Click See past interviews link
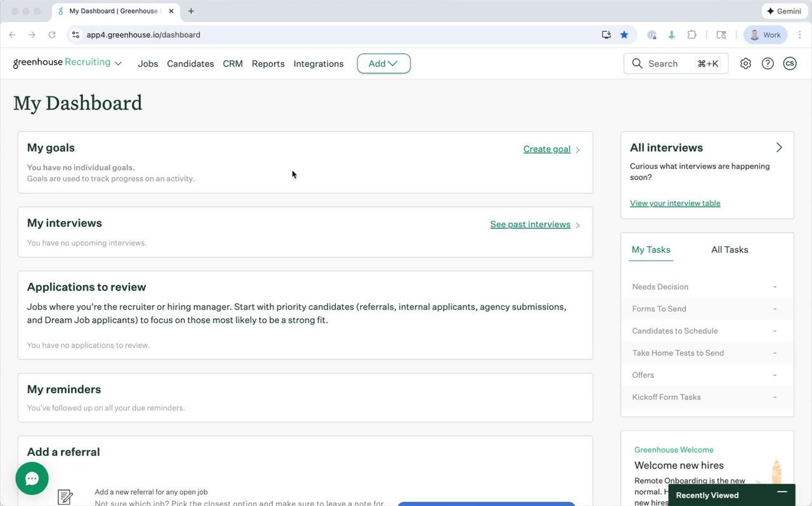Image resolution: width=812 pixels, height=506 pixels. pos(530,224)
